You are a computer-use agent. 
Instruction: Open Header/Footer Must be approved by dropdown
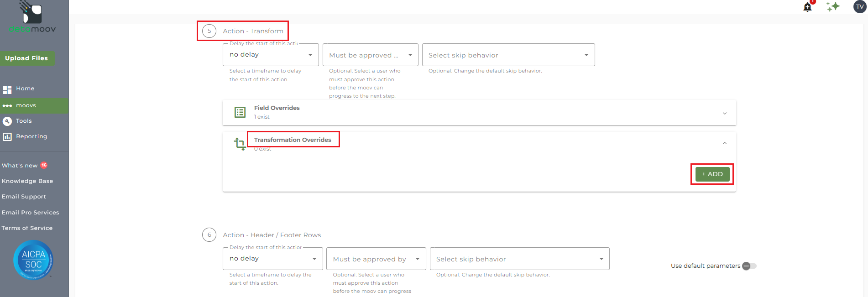(376, 259)
